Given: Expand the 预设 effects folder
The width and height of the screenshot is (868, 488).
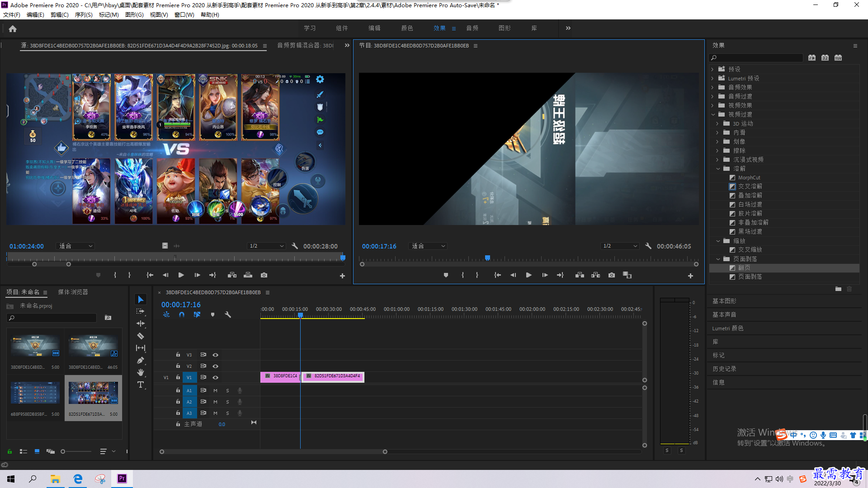Looking at the screenshot, I should (x=712, y=69).
